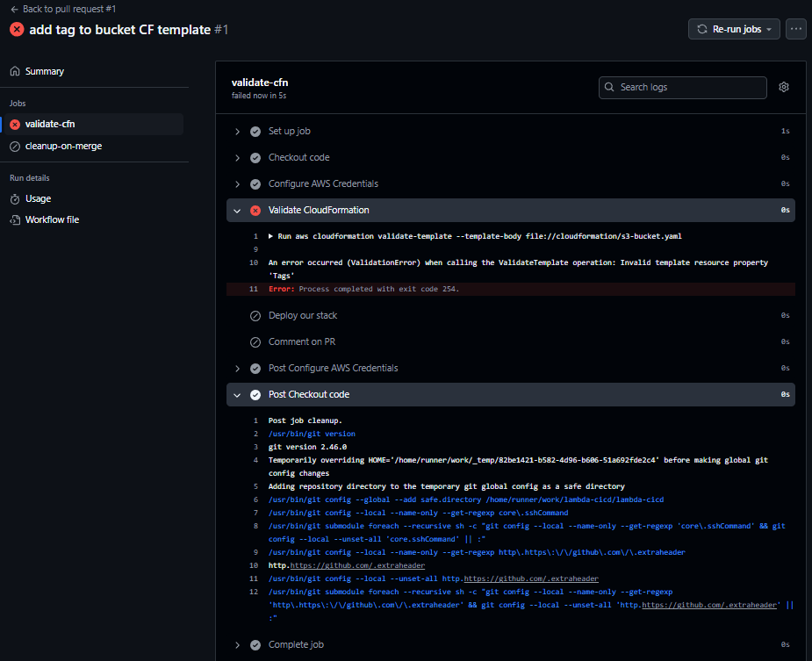
Task: Click the Workflow file icon
Action: point(15,220)
